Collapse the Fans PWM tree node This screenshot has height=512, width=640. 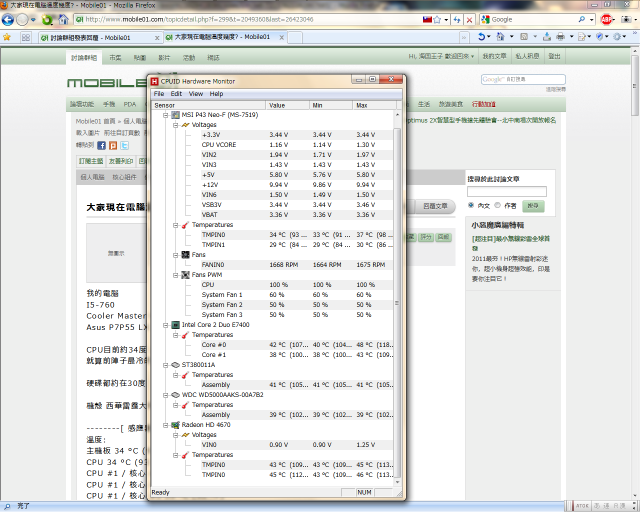(176, 275)
